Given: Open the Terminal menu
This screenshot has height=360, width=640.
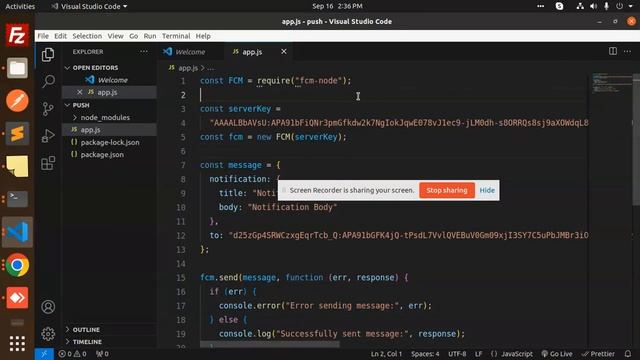Looking at the screenshot, I should pyautogui.click(x=176, y=36).
